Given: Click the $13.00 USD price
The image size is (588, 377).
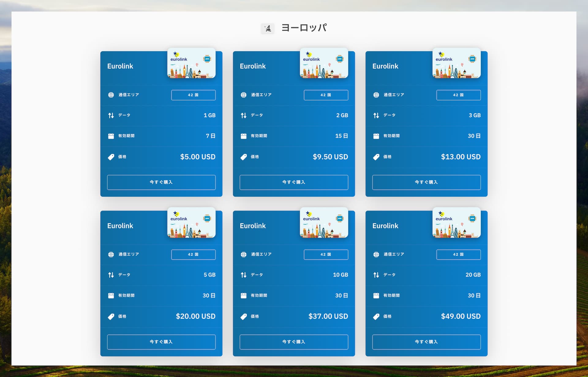Looking at the screenshot, I should coord(461,157).
